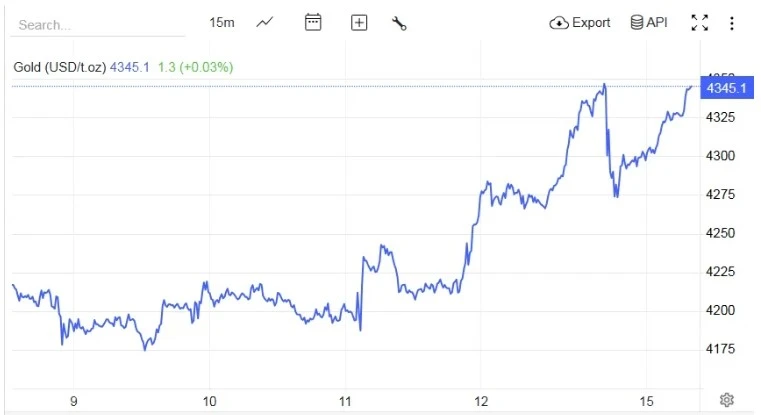Click the blue 4345.1 price tag
Screen dimensions: 761x415
(x=726, y=88)
